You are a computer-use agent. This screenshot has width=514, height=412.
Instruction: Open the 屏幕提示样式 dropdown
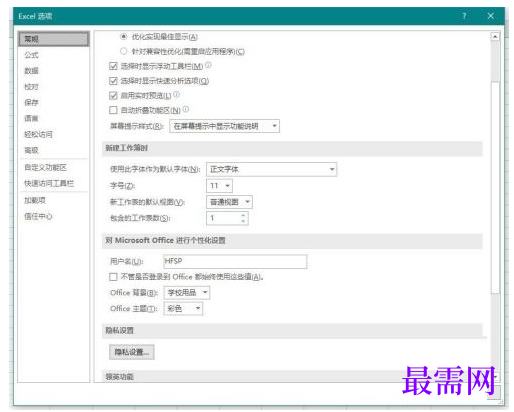224,126
